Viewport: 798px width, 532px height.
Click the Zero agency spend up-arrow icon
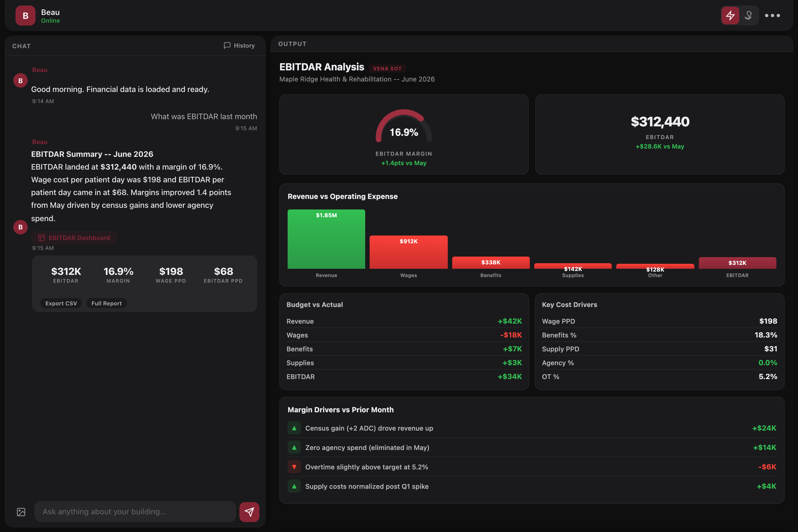(294, 447)
